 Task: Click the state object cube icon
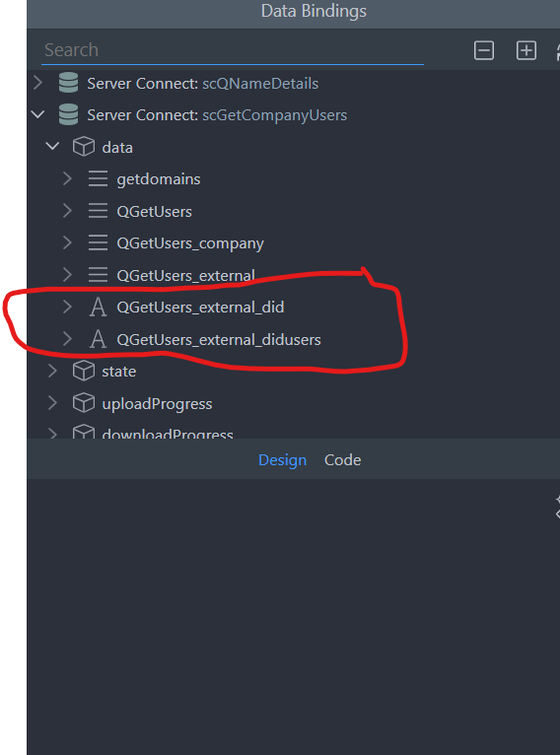[83, 372]
